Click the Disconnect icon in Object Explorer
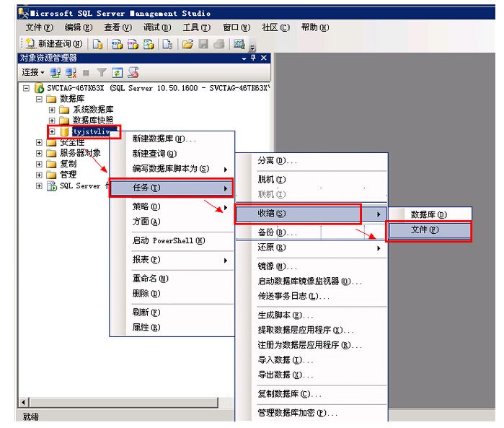 pyautogui.click(x=71, y=73)
